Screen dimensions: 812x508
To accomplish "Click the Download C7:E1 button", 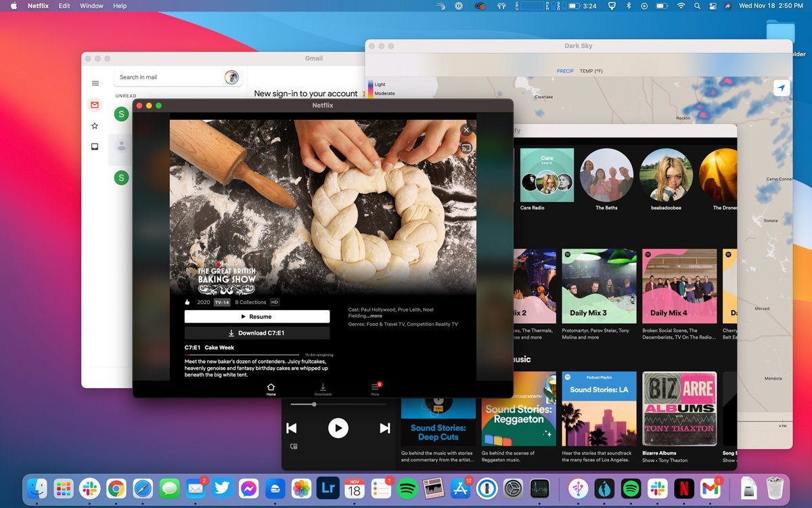I will click(257, 333).
